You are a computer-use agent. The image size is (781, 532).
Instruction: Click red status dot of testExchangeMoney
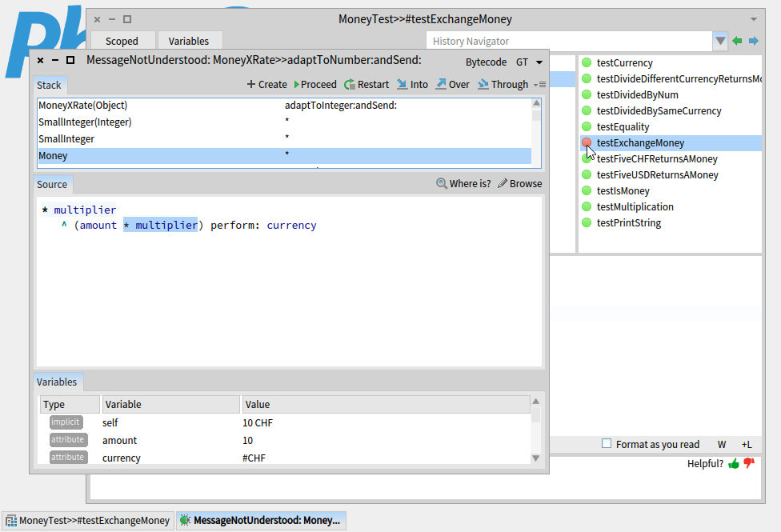coord(587,142)
